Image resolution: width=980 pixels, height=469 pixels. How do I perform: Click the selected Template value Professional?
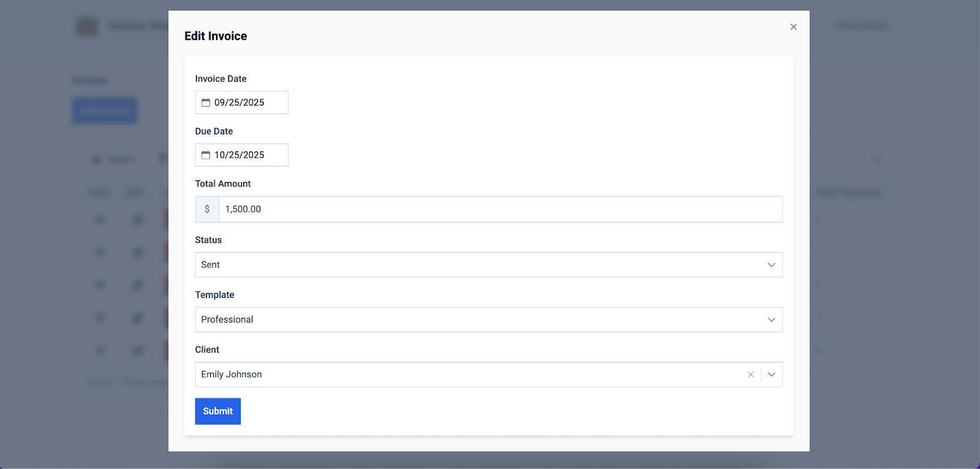[x=227, y=320]
